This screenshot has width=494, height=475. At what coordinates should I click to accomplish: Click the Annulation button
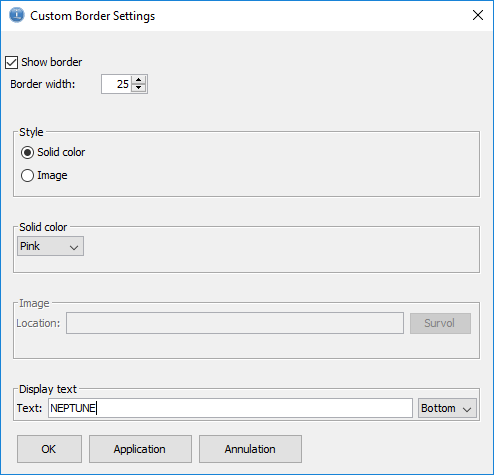250,449
